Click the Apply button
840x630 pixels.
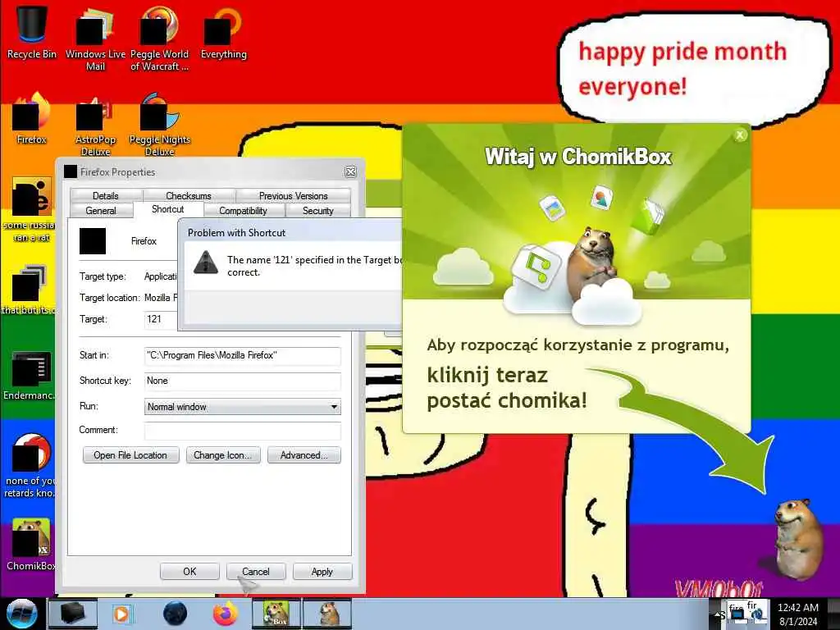[x=322, y=571]
